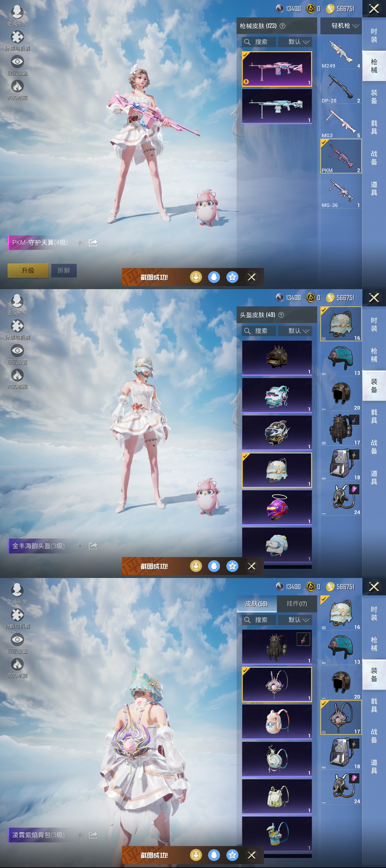Click the 拆解 button
Viewport: 386px width, 868px height.
(x=64, y=271)
